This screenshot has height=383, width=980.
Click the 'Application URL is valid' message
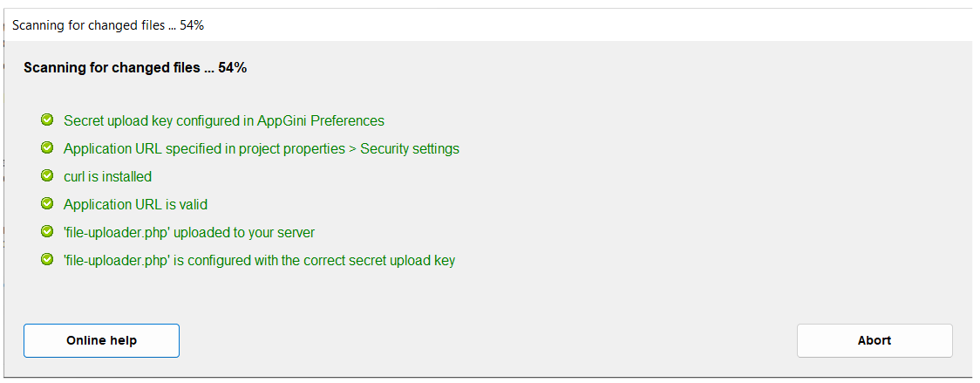pyautogui.click(x=135, y=205)
